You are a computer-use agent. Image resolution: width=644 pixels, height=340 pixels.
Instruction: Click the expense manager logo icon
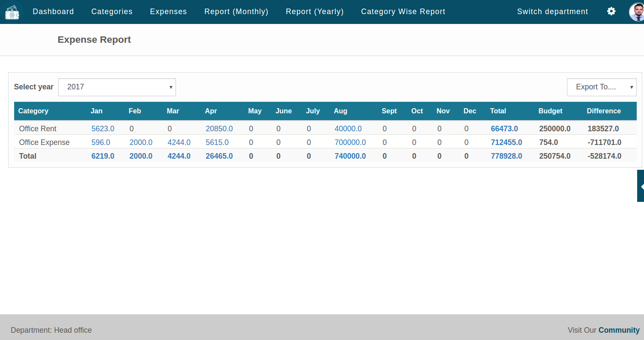click(12, 12)
